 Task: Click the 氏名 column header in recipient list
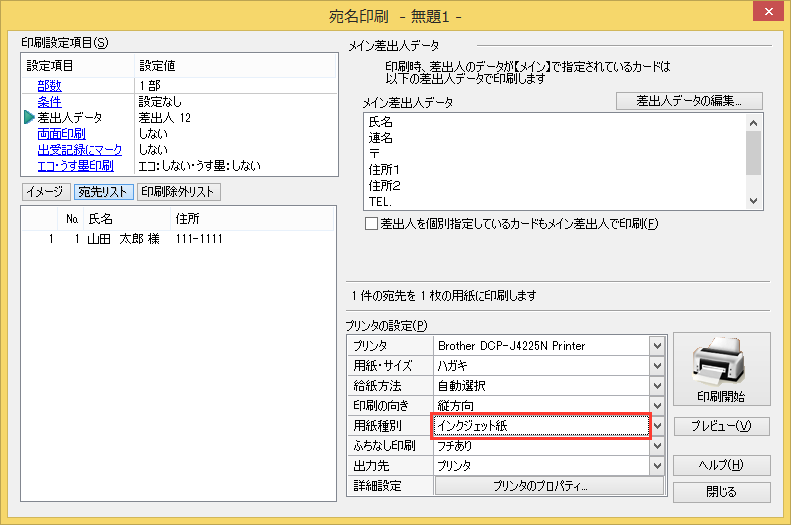126,219
